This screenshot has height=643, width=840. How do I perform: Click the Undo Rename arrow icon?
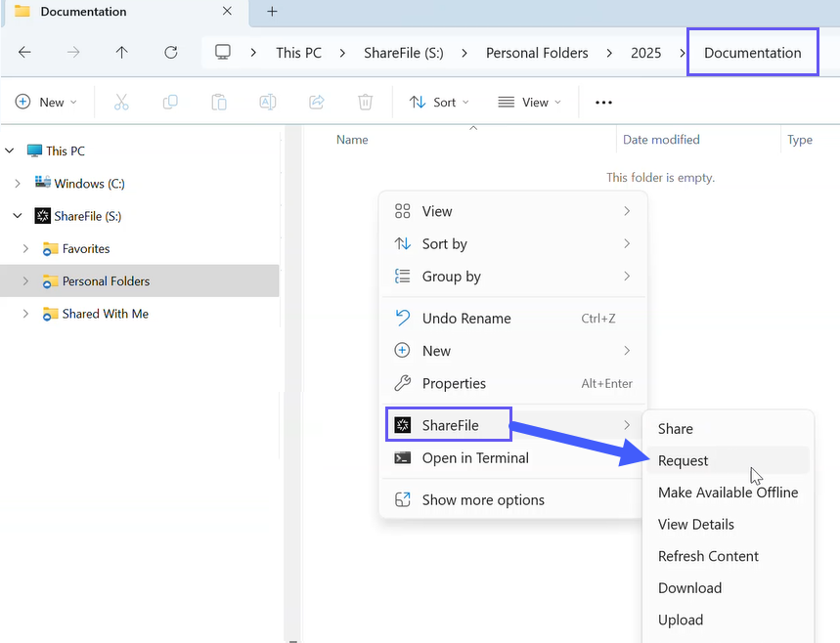point(403,318)
